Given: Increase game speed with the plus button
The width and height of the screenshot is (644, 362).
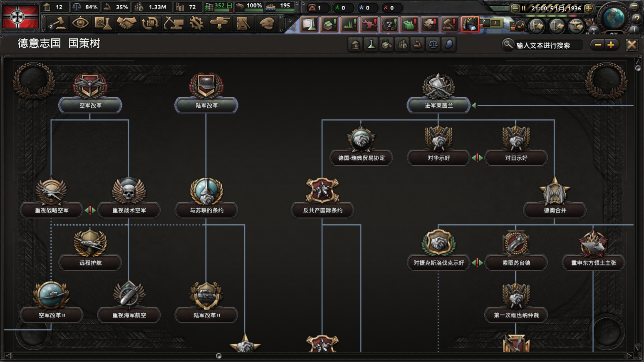Looking at the screenshot, I should click(x=588, y=8).
